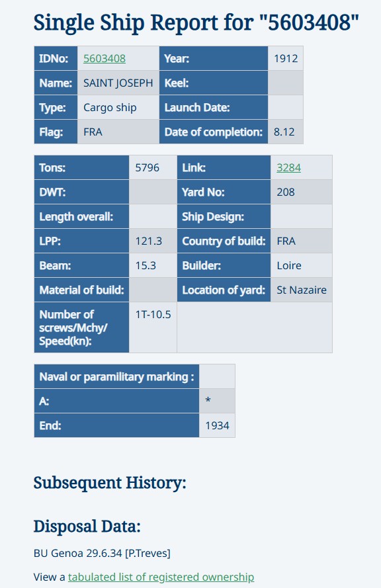
Task: Select the Cargo ship type cell
Action: (118, 108)
